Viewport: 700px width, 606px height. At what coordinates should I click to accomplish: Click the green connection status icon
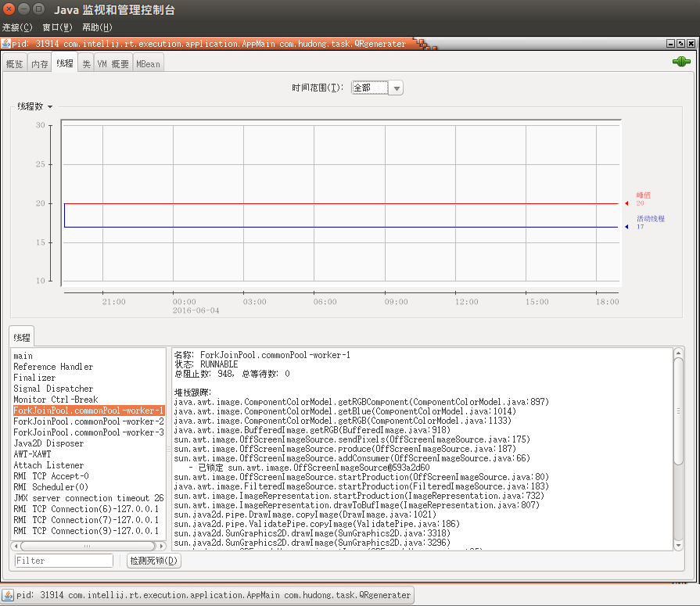coord(681,62)
